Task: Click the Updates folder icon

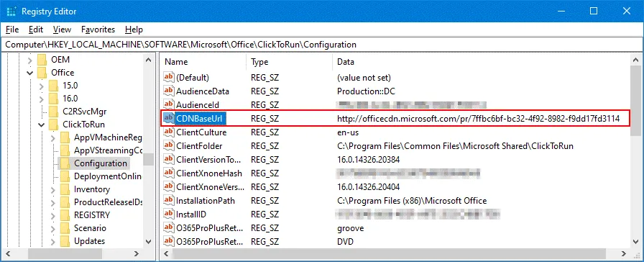Action: click(x=65, y=241)
